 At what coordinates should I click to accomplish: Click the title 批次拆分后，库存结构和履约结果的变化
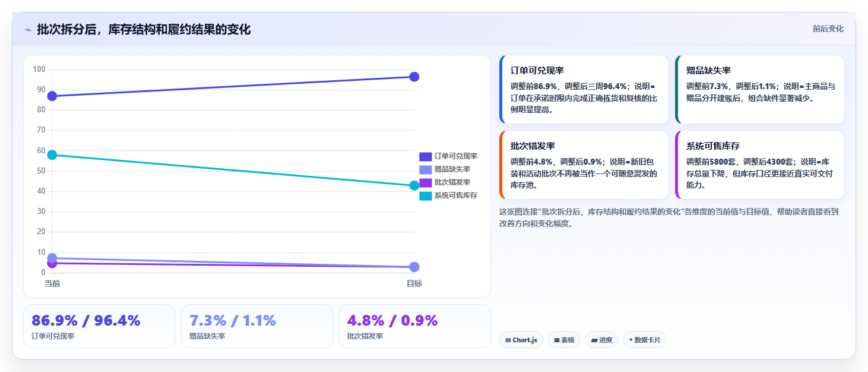[x=144, y=30]
